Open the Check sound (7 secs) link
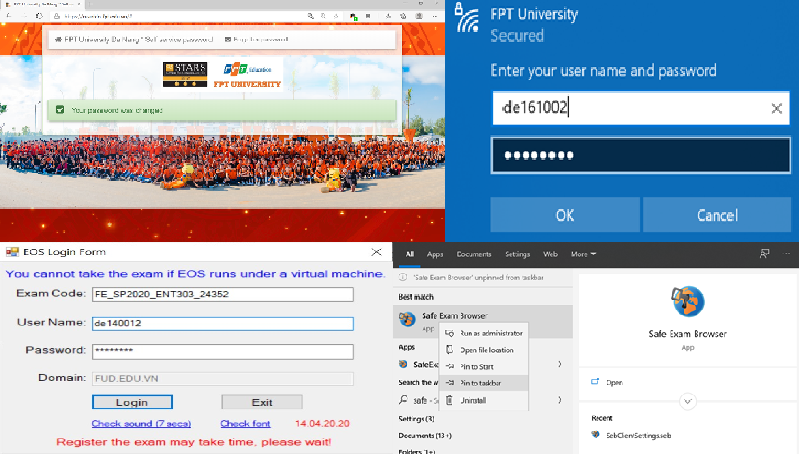Image resolution: width=799 pixels, height=458 pixels. coord(141,423)
